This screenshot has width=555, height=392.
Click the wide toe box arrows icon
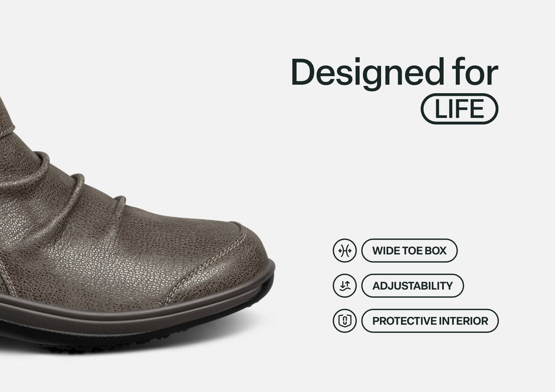click(x=345, y=250)
